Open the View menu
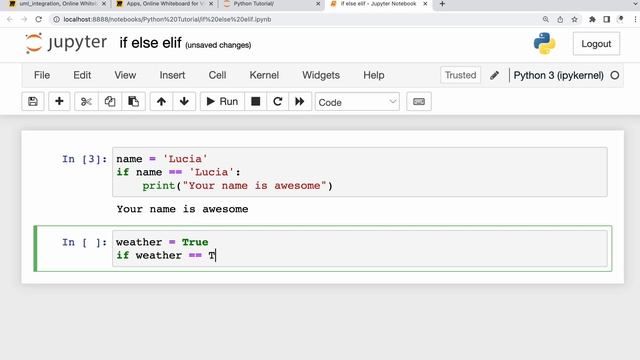Viewport: 640px width, 360px height. click(x=125, y=75)
